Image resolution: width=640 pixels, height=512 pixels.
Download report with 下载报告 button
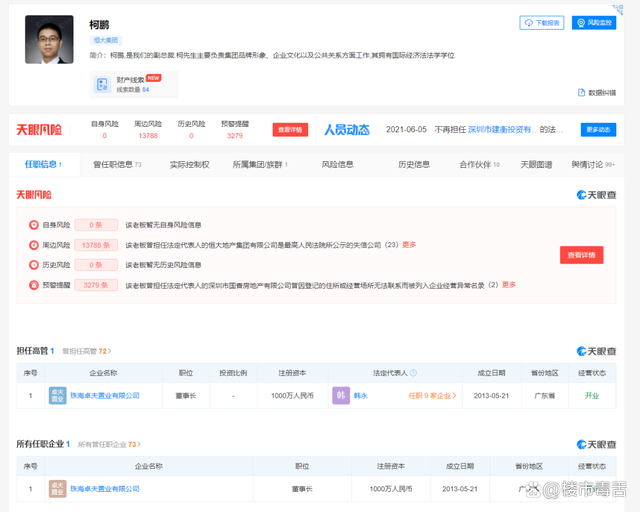coord(542,23)
